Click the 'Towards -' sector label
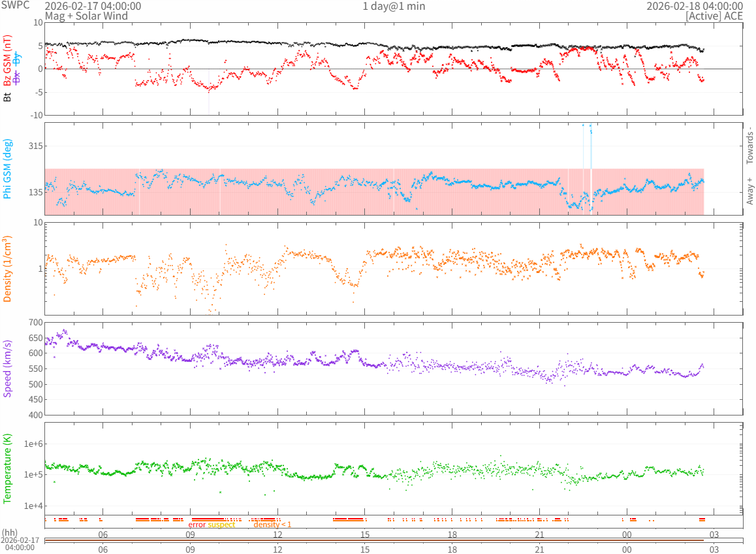The image size is (756, 554). click(749, 144)
